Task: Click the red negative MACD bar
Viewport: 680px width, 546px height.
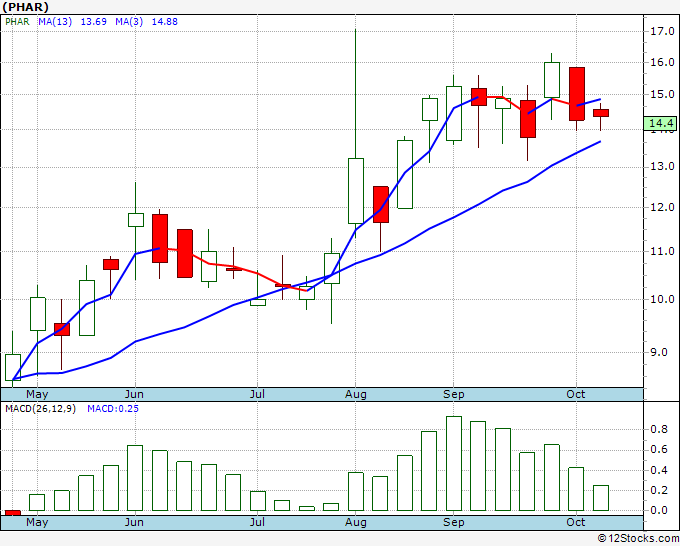Action: click(x=13, y=513)
